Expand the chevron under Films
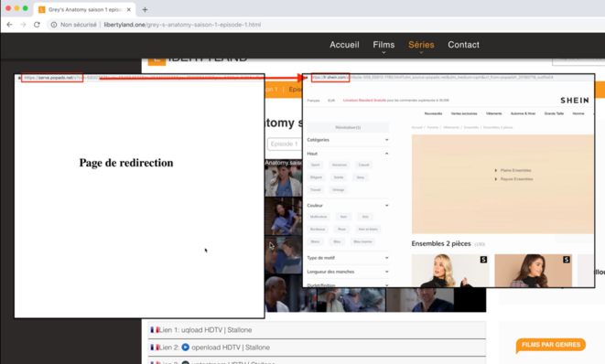The width and height of the screenshot is (605, 364). coord(384,52)
